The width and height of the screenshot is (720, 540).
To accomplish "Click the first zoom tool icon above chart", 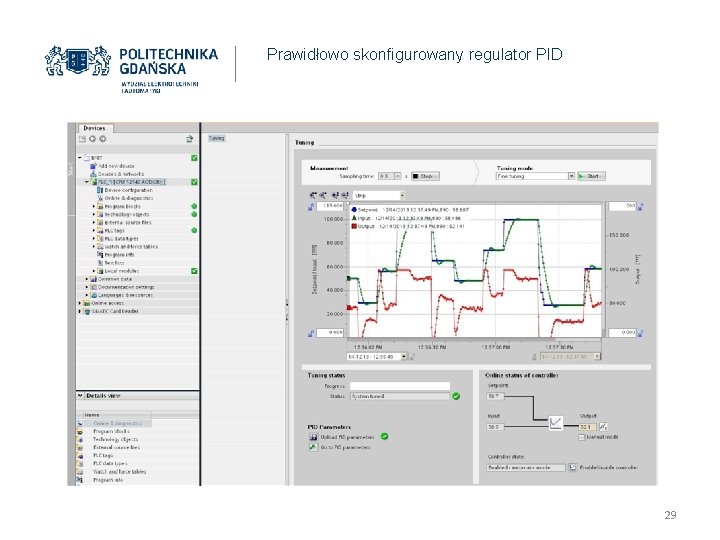I will pos(313,195).
